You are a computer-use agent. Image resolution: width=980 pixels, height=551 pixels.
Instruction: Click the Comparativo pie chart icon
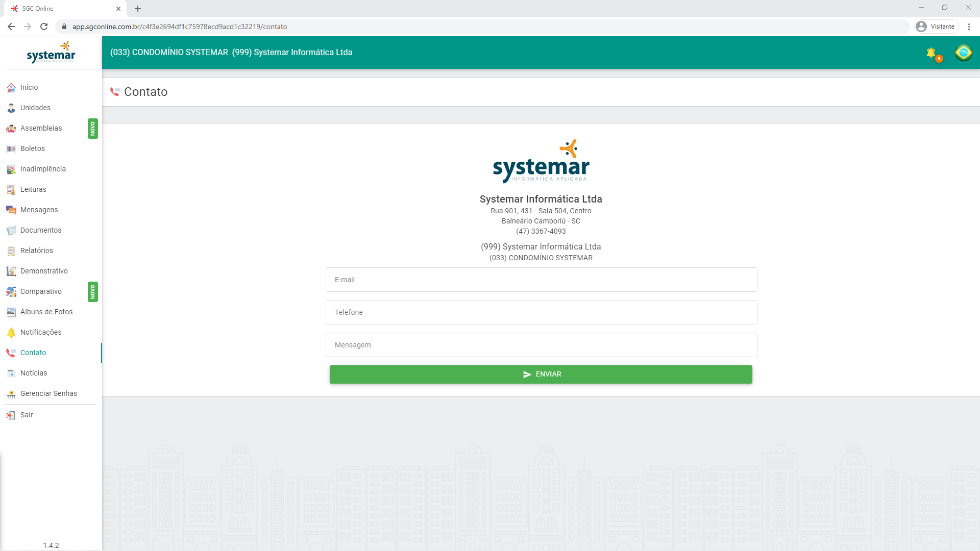(x=11, y=292)
